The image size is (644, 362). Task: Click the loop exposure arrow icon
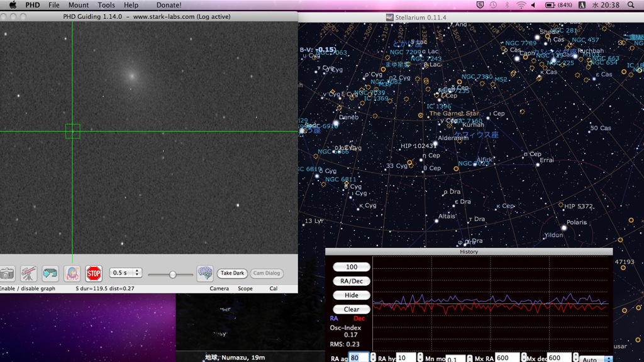pyautogui.click(x=50, y=273)
